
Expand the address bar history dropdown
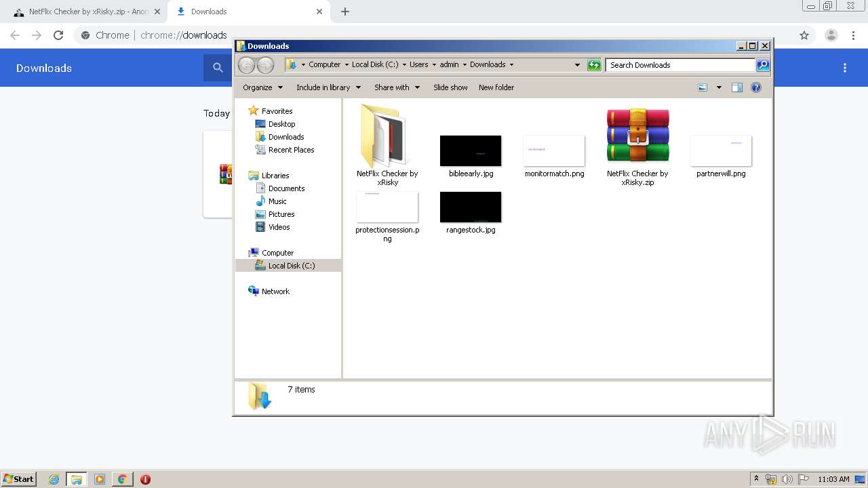pos(577,65)
